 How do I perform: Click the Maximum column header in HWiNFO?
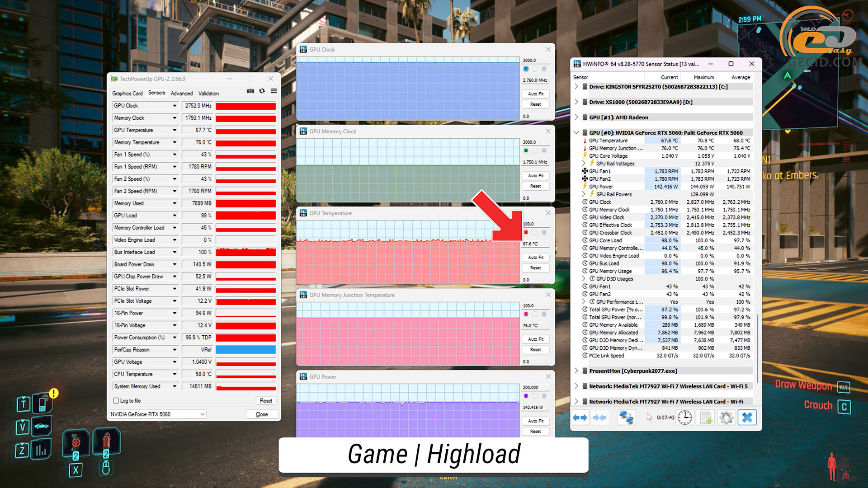click(x=703, y=77)
